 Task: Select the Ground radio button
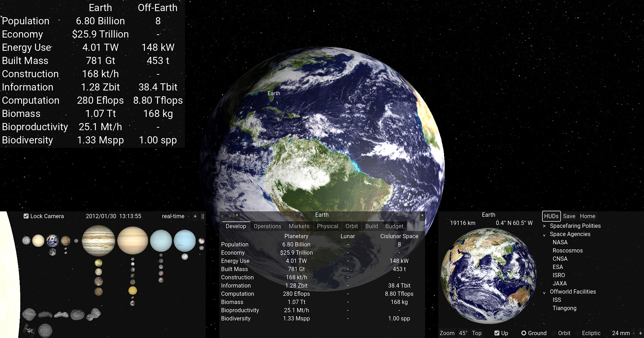click(524, 333)
